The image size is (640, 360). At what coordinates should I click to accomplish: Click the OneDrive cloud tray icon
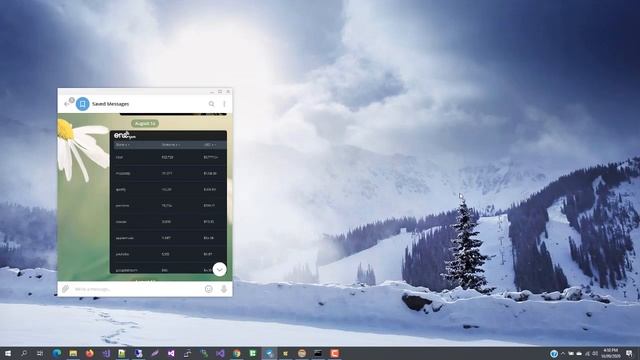click(579, 353)
